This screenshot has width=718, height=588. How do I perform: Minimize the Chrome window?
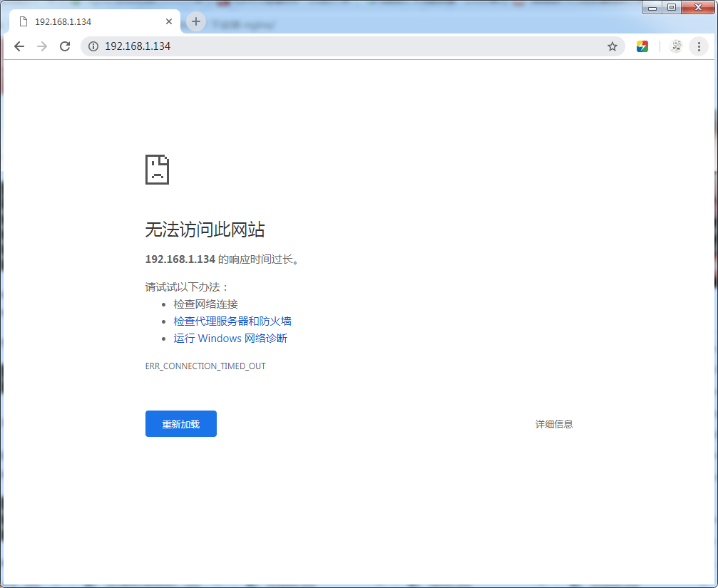[x=652, y=8]
